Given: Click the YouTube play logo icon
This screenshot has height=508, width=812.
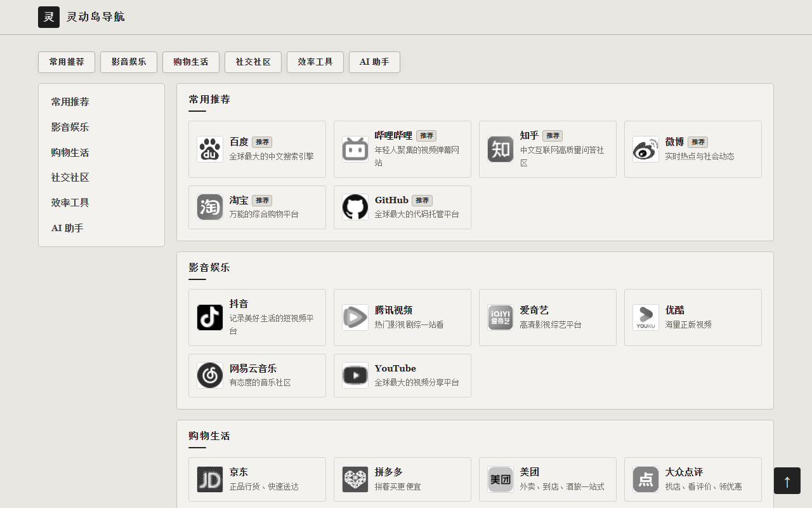Looking at the screenshot, I should coord(355,375).
